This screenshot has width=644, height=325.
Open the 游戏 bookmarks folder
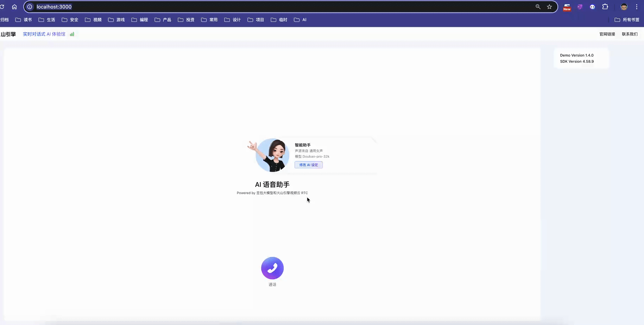(116, 20)
